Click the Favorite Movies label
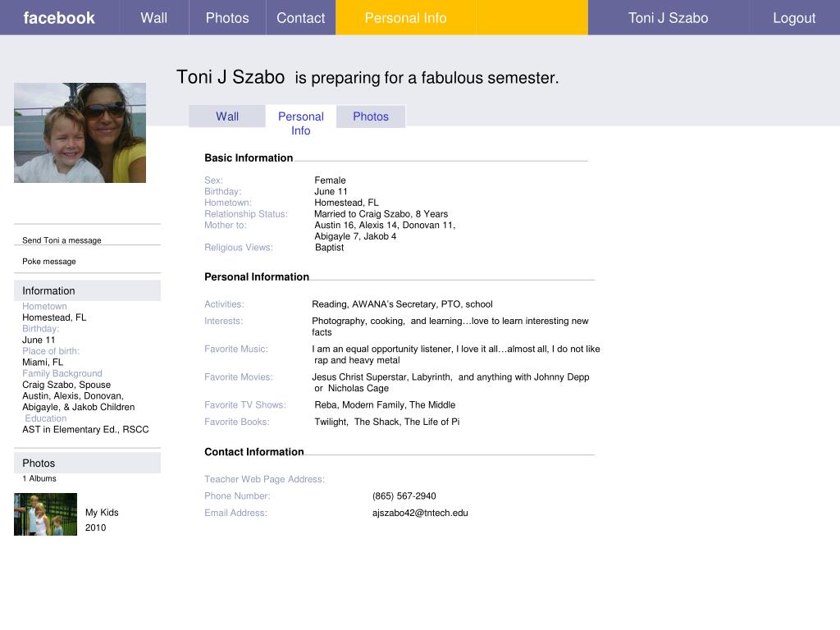Viewport: 840px width, 630px height. pyautogui.click(x=239, y=377)
